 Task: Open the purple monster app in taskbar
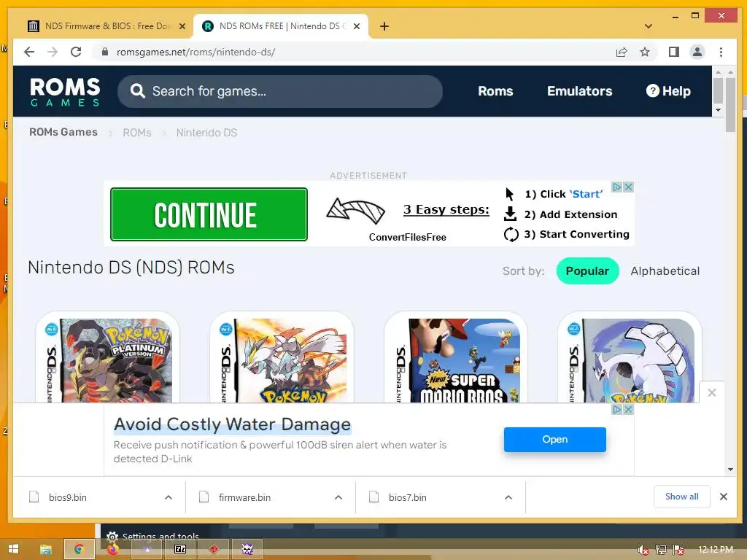(x=247, y=550)
